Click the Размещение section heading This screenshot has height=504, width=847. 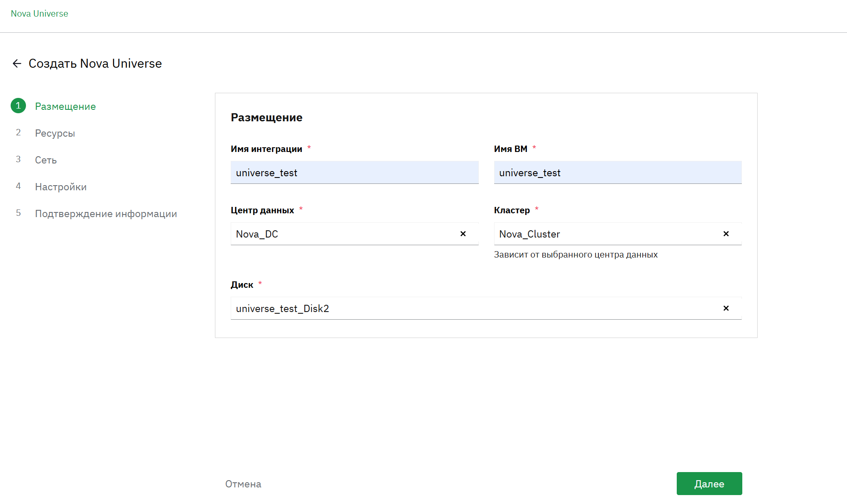tap(266, 117)
